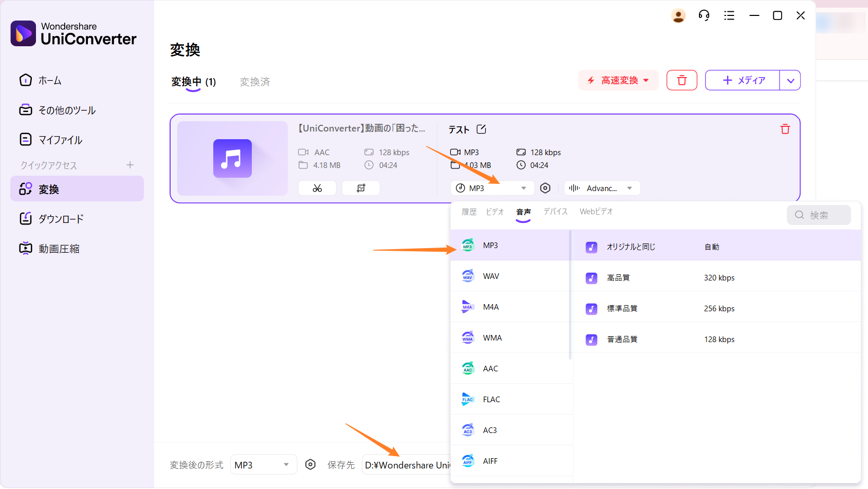Viewport: 868px width, 489px height.
Task: Open the 変換後の形式 MP3 dropdown
Action: pos(264,464)
